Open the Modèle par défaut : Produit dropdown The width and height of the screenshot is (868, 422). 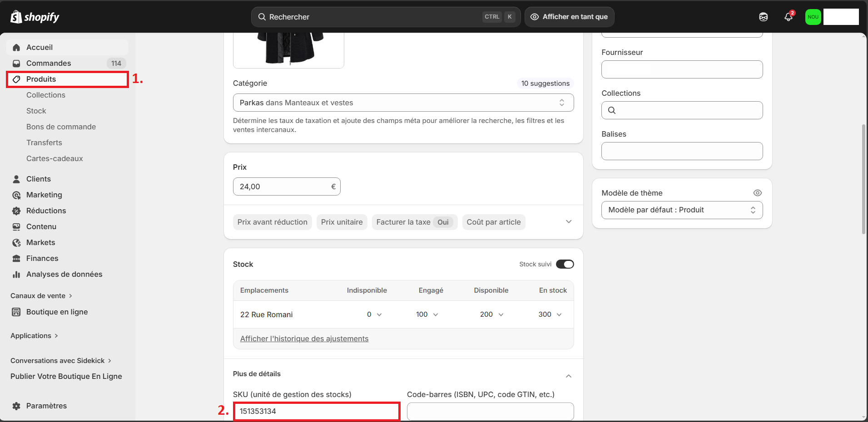[681, 210]
